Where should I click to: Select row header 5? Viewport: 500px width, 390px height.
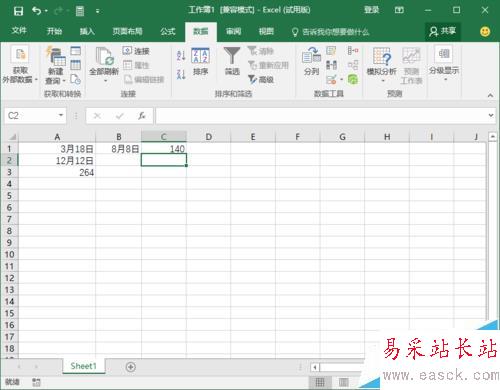9,196
